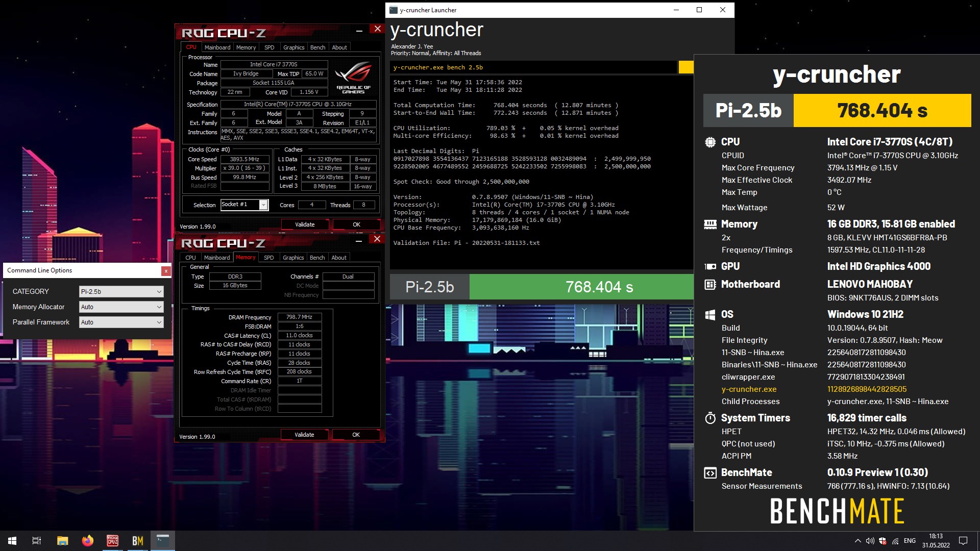Click the Channels # value Dual
Screen dimensions: 980x551
[348, 277]
